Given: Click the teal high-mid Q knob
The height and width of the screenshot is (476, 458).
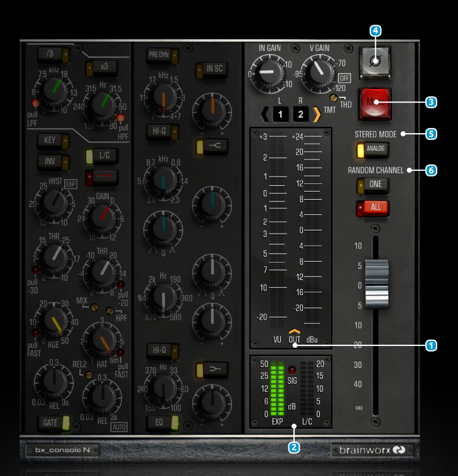Looking at the screenshot, I should point(163,228).
